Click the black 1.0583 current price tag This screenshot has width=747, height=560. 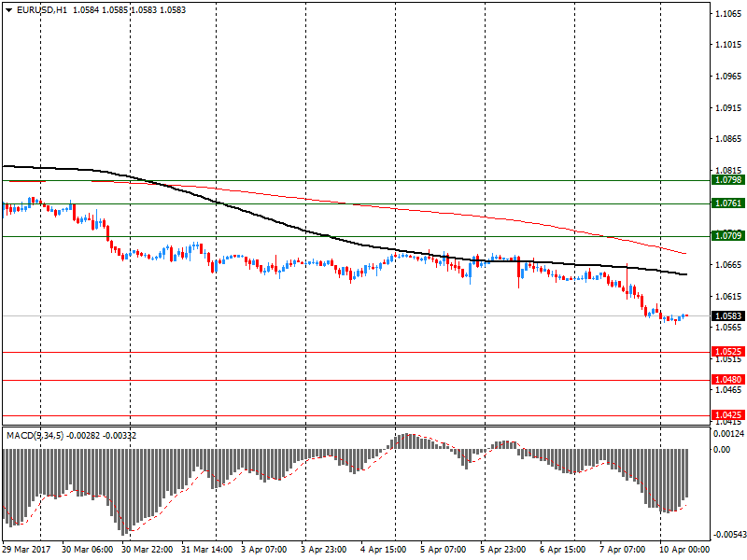(726, 316)
